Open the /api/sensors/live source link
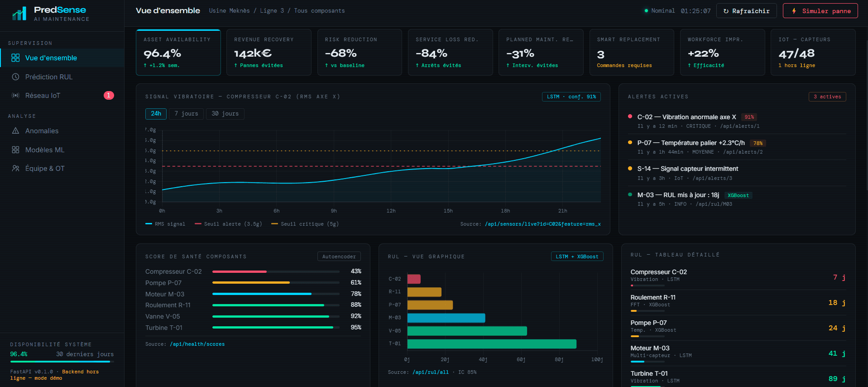This screenshot has height=387, width=868. [x=542, y=224]
